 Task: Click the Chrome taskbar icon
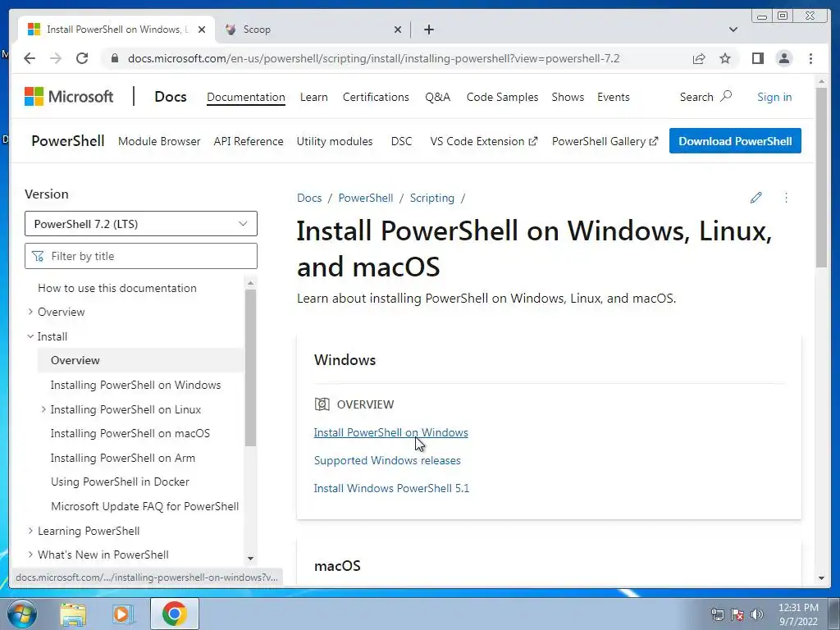point(174,614)
